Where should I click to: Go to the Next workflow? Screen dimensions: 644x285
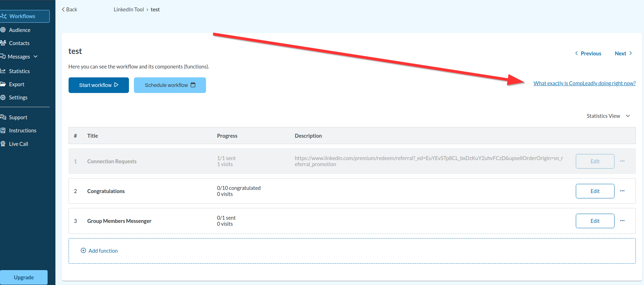click(x=623, y=54)
